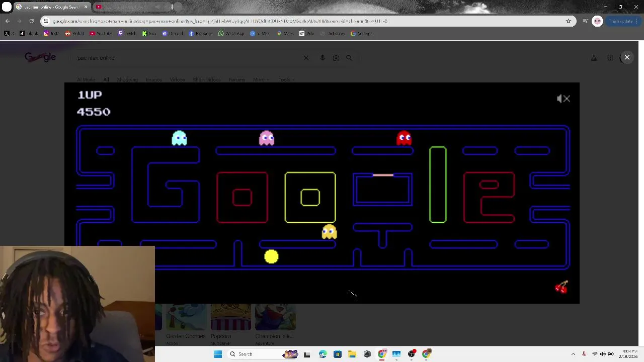Image resolution: width=644 pixels, height=362 pixels.
Task: Open Microsoft Edge from taskbar
Action: coord(323,354)
